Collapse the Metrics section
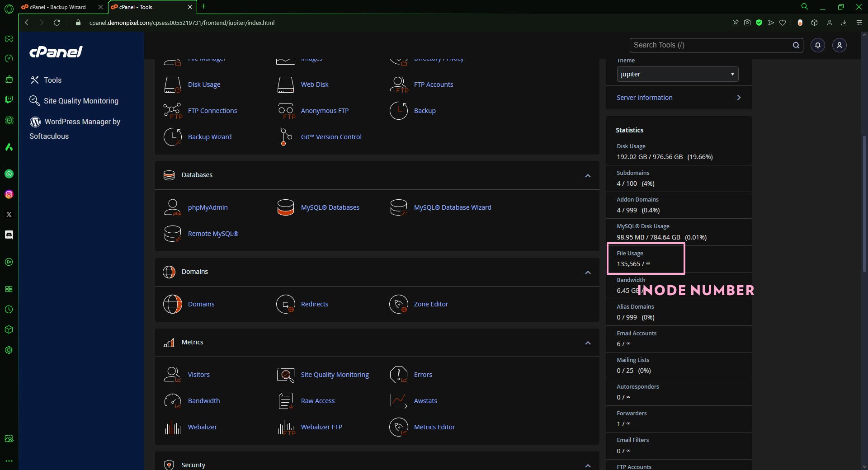The image size is (868, 470). tap(588, 343)
